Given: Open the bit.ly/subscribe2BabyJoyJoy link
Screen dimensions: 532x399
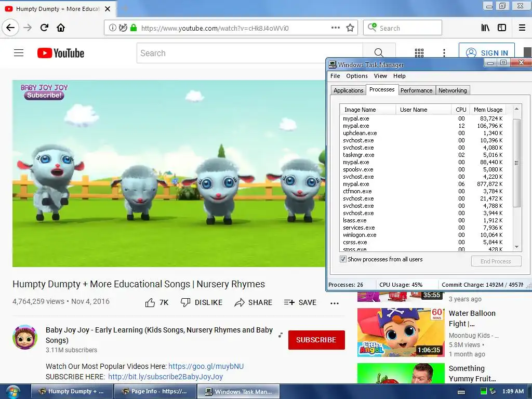Looking at the screenshot, I should click(x=165, y=377).
